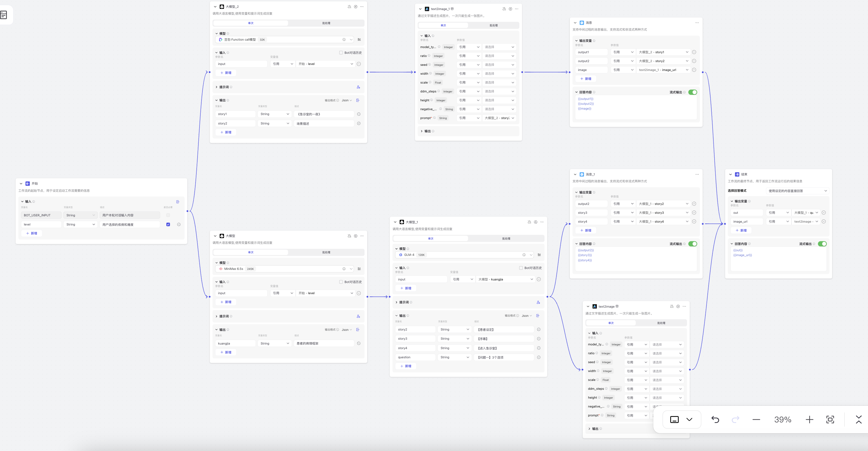The width and height of the screenshot is (868, 451).
Task: Click the undo arrow in bottom toolbar
Action: tap(715, 419)
